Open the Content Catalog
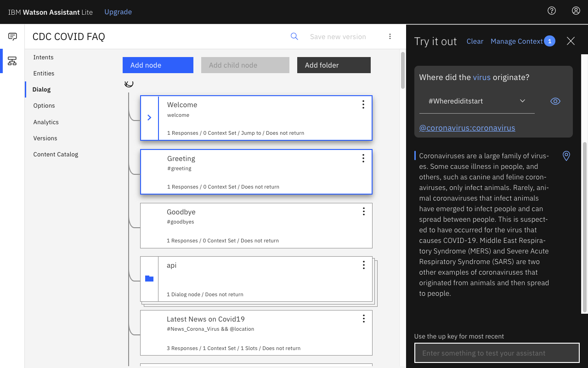Image resolution: width=588 pixels, height=368 pixels. 56,154
